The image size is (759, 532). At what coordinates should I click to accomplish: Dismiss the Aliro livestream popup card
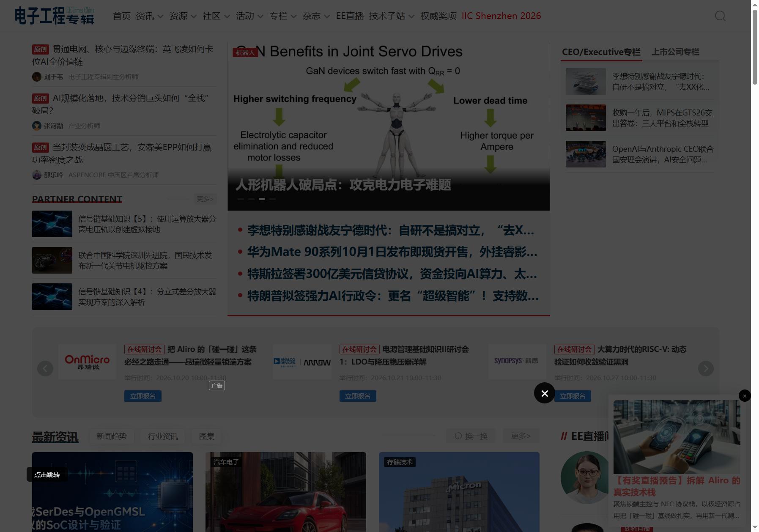point(745,396)
